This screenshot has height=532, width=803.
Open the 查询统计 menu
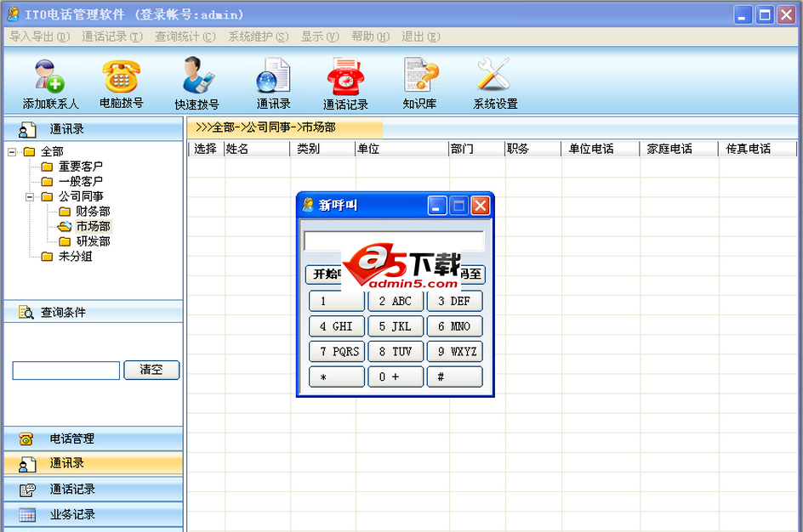(x=185, y=37)
